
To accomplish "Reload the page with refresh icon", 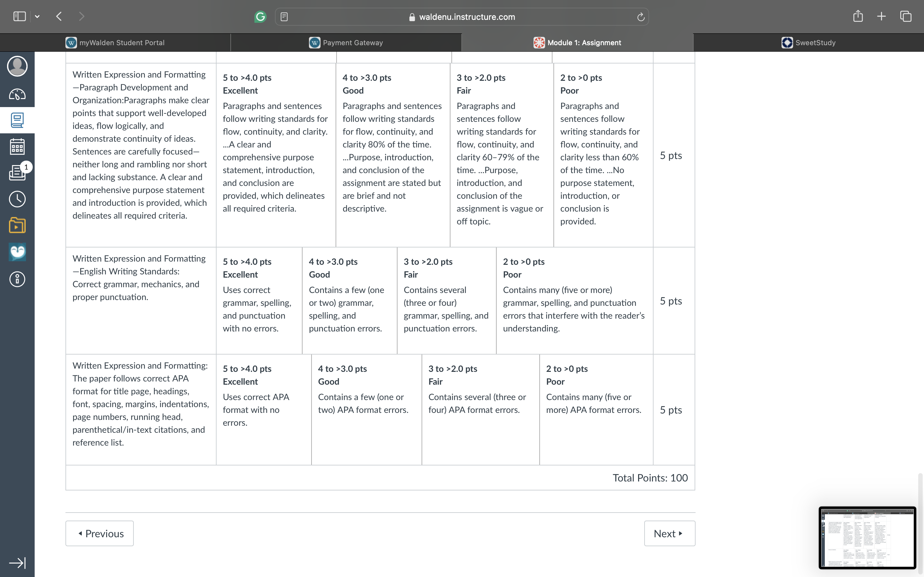I will [x=641, y=17].
